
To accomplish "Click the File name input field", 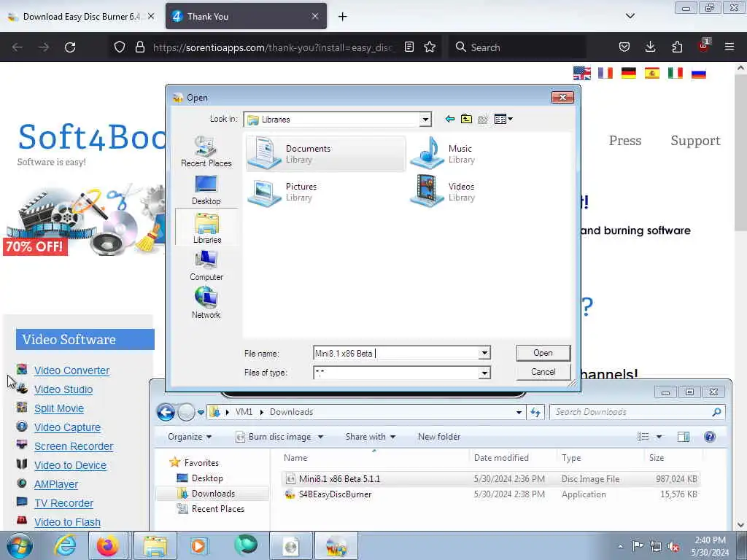I will click(396, 353).
